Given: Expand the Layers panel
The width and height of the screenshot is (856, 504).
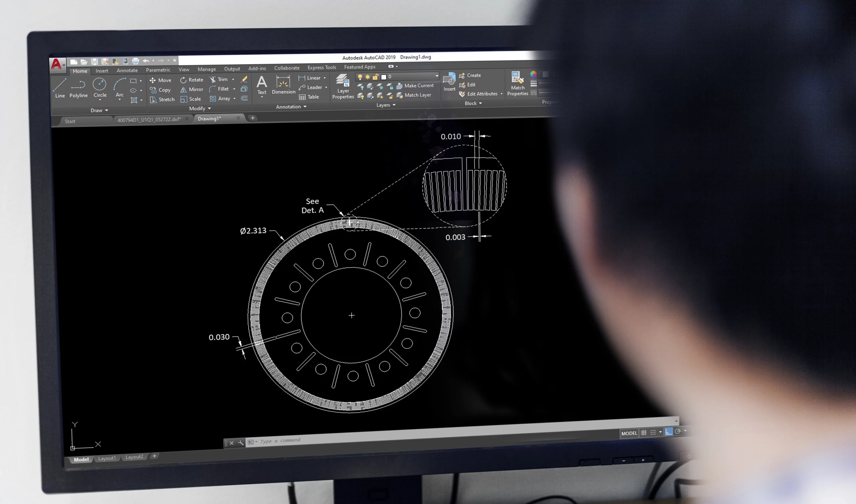Looking at the screenshot, I should tap(386, 105).
